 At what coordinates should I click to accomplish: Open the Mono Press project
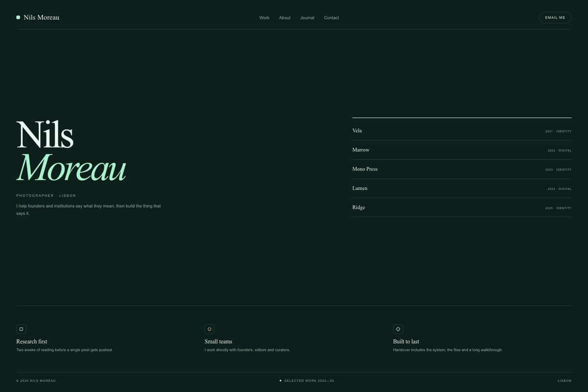click(462, 169)
